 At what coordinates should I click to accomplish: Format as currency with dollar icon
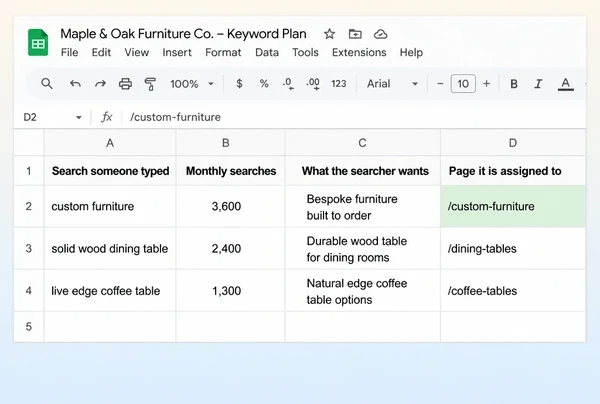239,83
